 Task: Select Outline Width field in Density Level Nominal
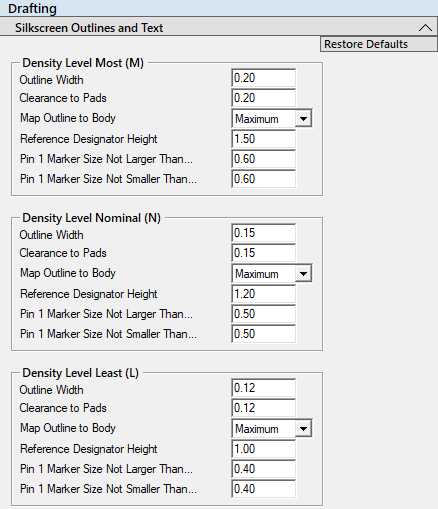[x=263, y=233]
